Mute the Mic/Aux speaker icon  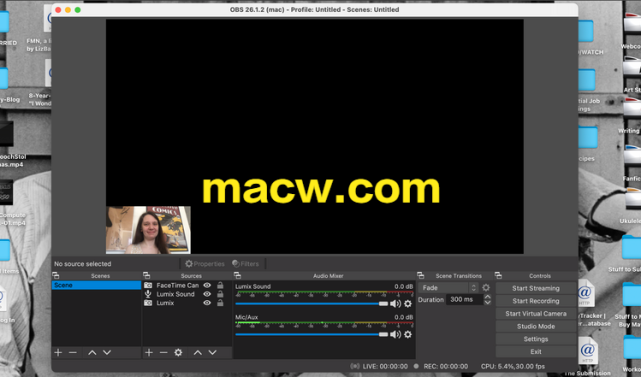tap(395, 334)
